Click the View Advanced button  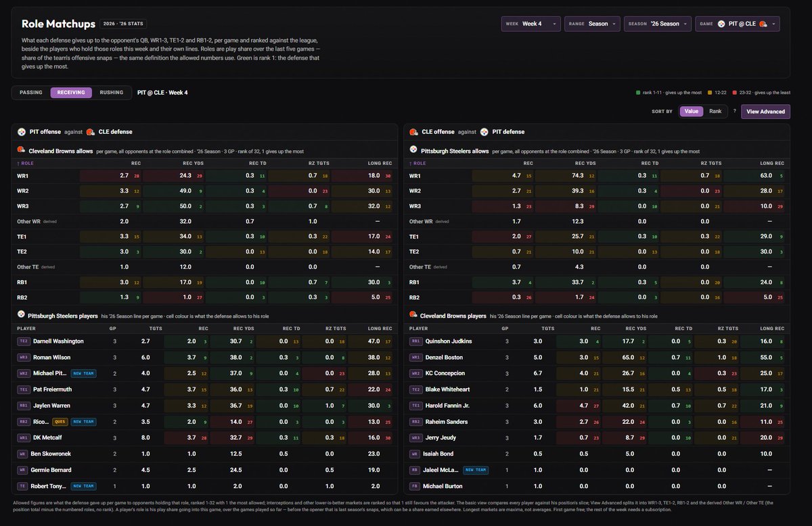[766, 112]
